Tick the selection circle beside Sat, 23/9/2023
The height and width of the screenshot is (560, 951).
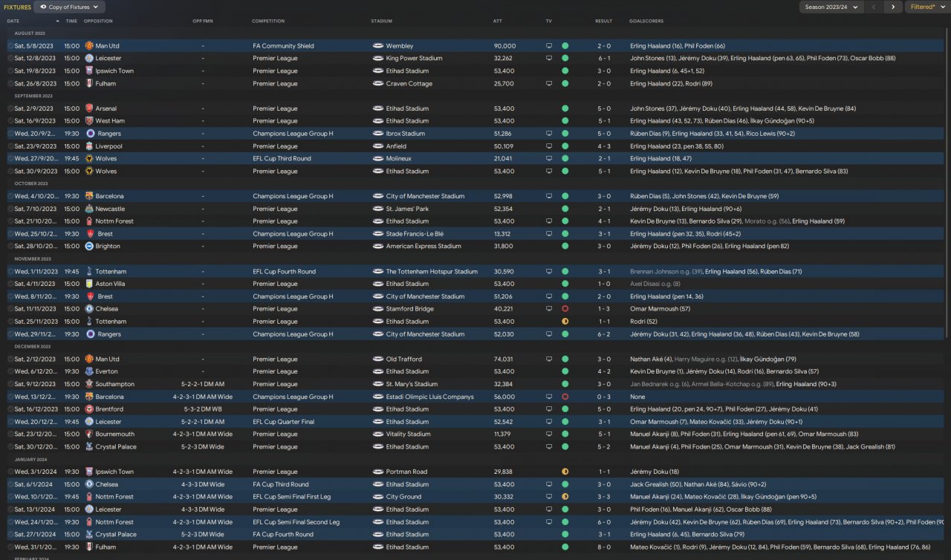(10, 146)
